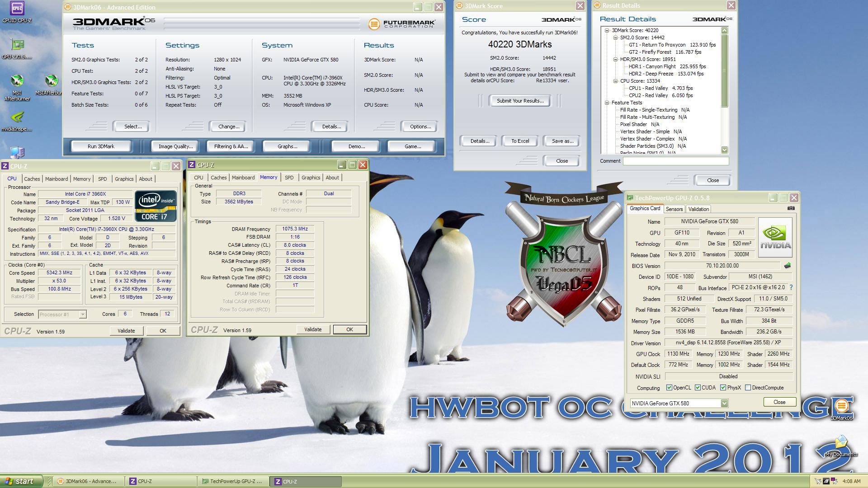
Task: Toggle the OpenCL checkbox in GPU-Z
Action: click(669, 388)
